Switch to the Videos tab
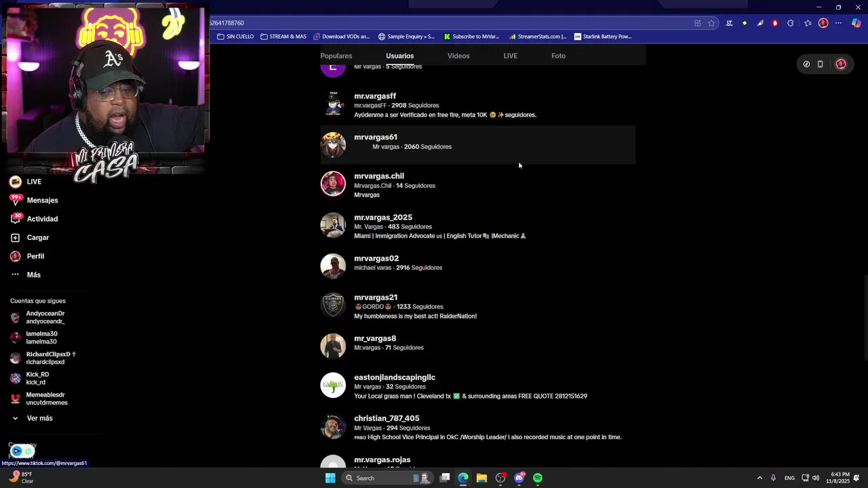Image resolution: width=868 pixels, height=488 pixels. (x=458, y=56)
